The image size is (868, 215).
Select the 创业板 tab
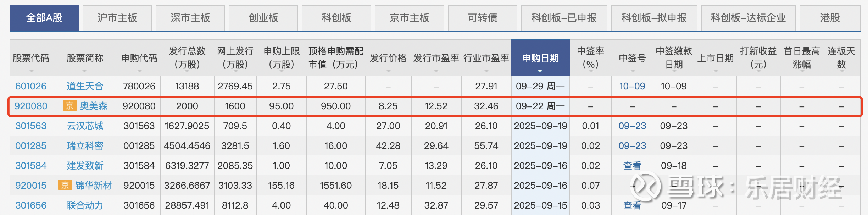click(263, 18)
